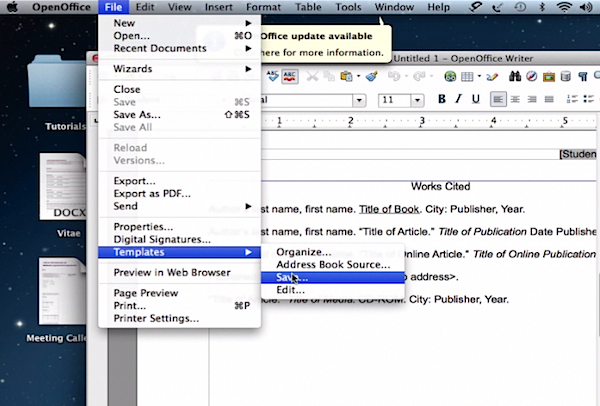Click the Wi-Fi status icon
Image resolution: width=600 pixels, height=406 pixels.
tap(564, 7)
